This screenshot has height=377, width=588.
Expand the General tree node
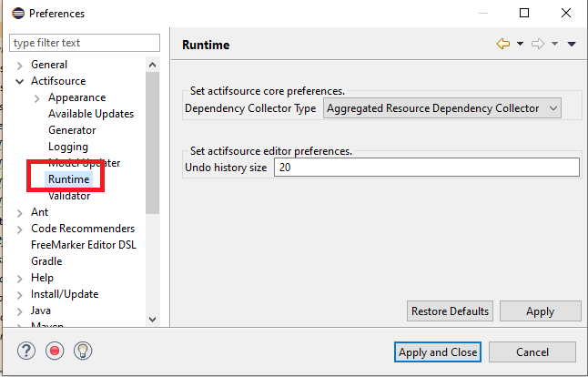coord(20,65)
